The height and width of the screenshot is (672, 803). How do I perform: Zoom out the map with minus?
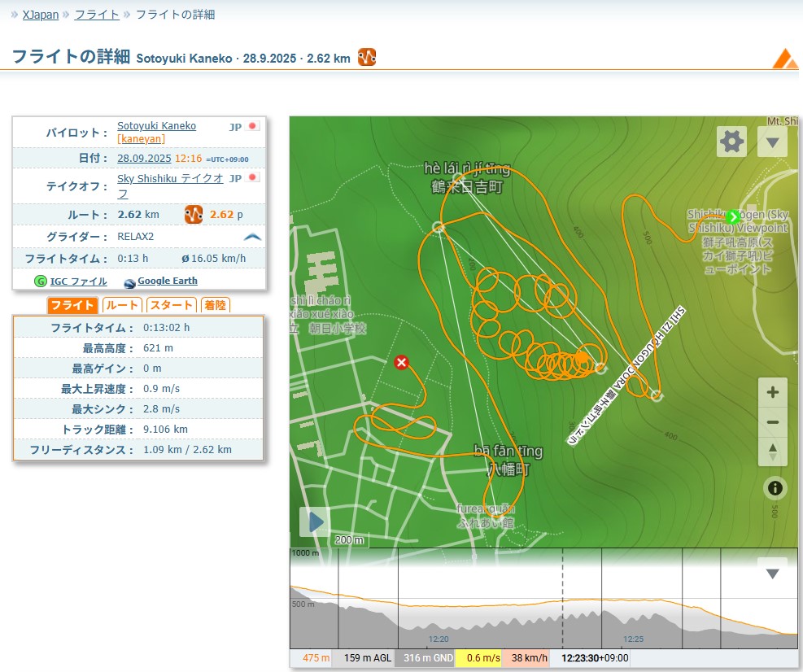pos(773,422)
